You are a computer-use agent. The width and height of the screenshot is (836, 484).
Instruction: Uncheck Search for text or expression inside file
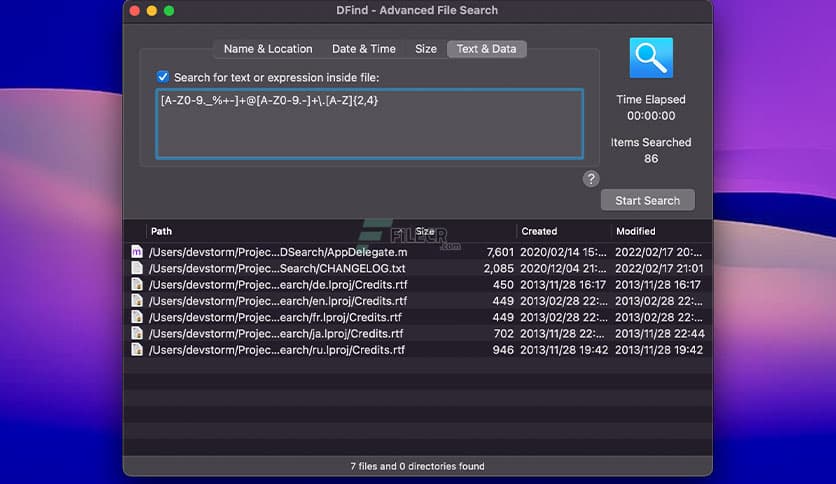coord(163,77)
